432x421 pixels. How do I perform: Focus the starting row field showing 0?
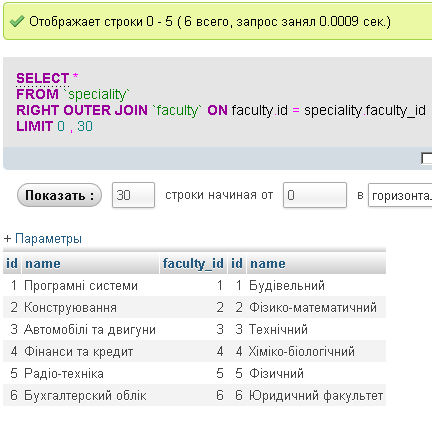(315, 195)
